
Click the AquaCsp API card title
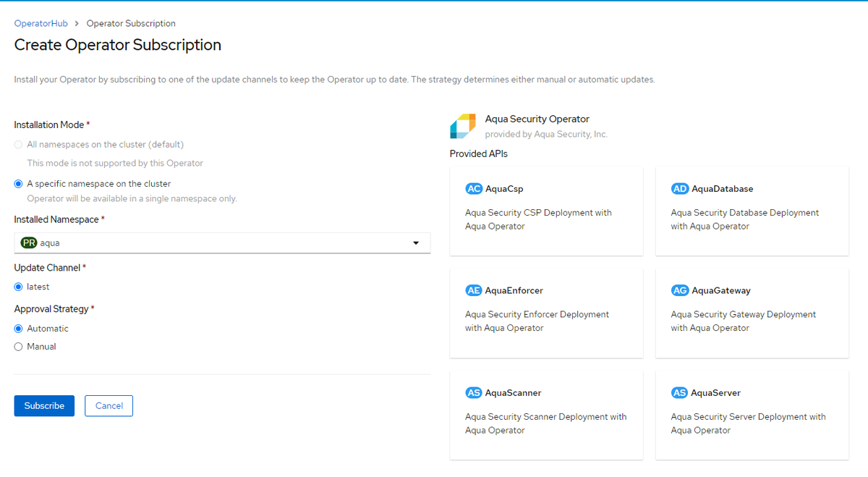[x=504, y=189]
